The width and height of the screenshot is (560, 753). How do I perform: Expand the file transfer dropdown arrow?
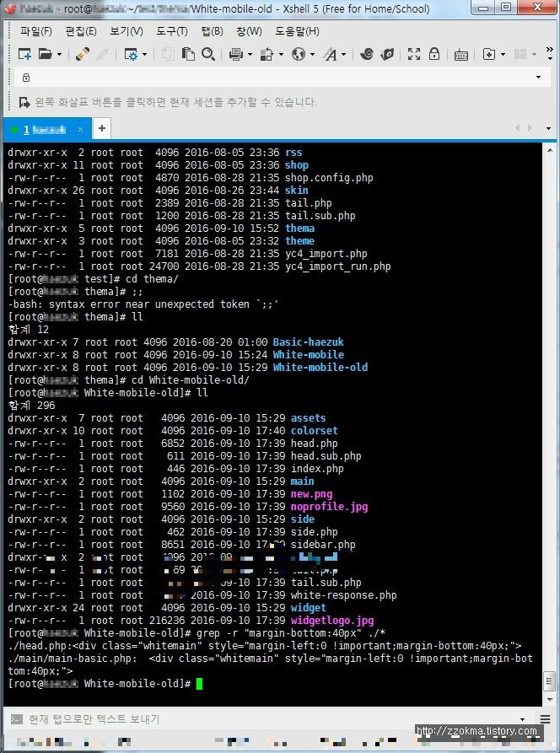click(x=281, y=54)
